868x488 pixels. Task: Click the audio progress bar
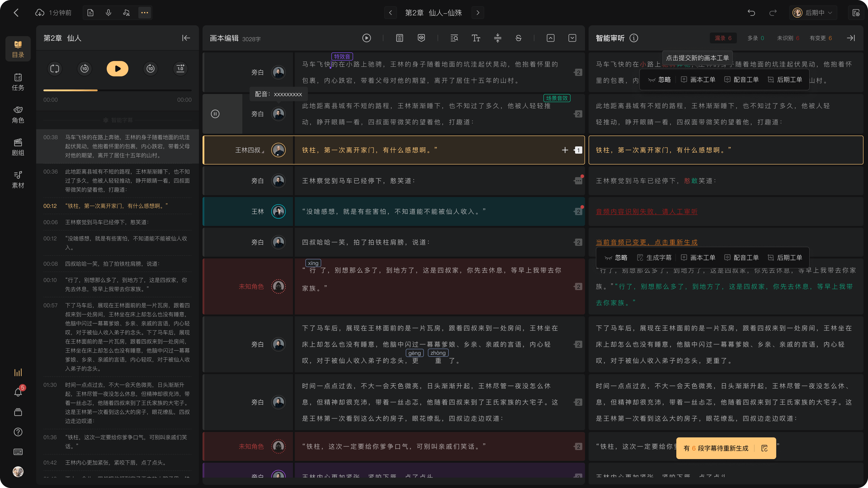point(118,90)
